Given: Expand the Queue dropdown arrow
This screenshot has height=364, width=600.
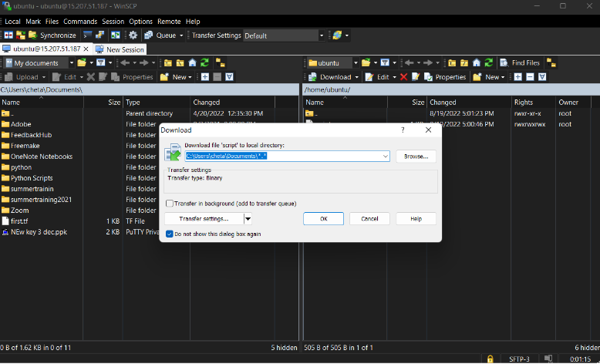Looking at the screenshot, I should point(181,35).
